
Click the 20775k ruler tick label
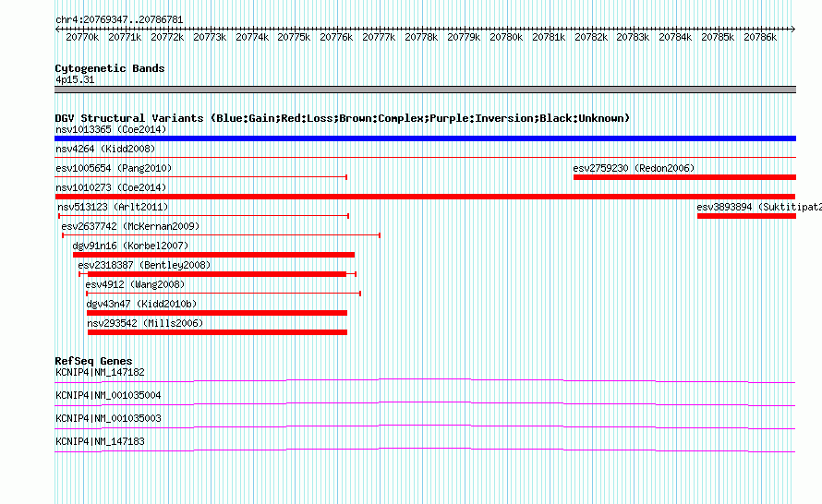[294, 37]
